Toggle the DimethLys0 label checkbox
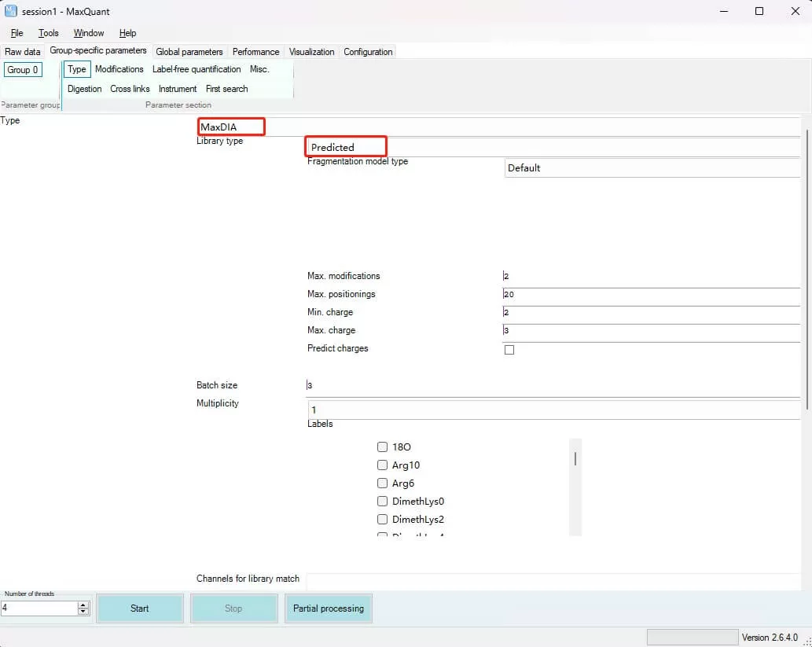812x647 pixels. [x=383, y=502]
